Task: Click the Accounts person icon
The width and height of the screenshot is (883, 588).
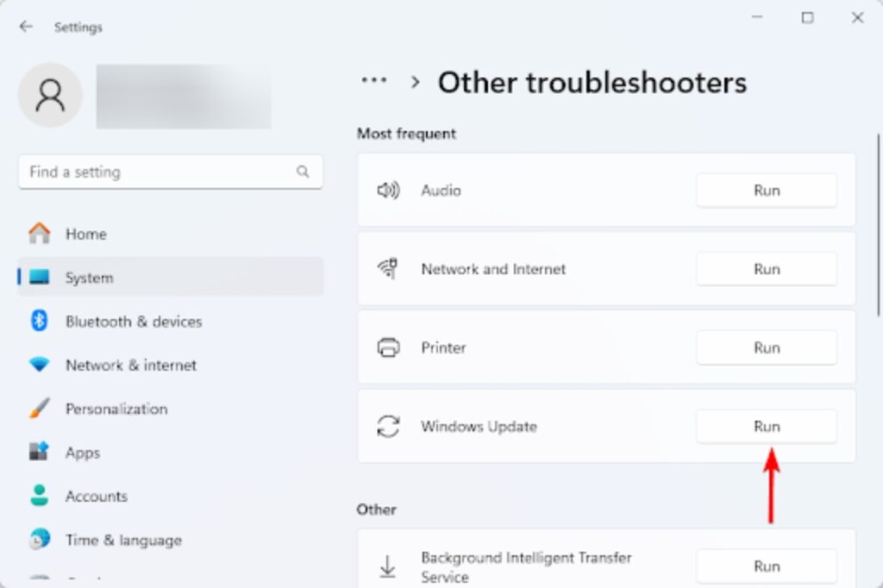Action: click(x=40, y=497)
